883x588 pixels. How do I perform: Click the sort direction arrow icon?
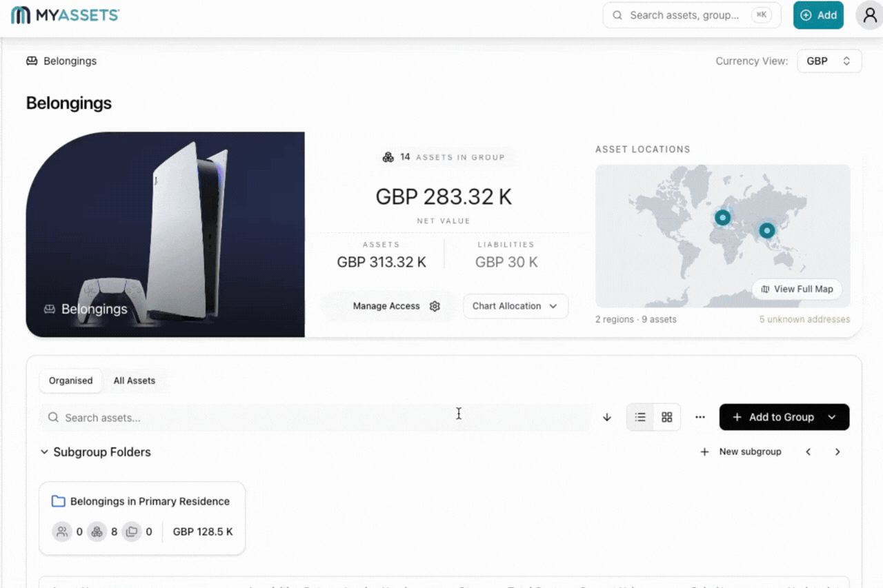coord(607,417)
